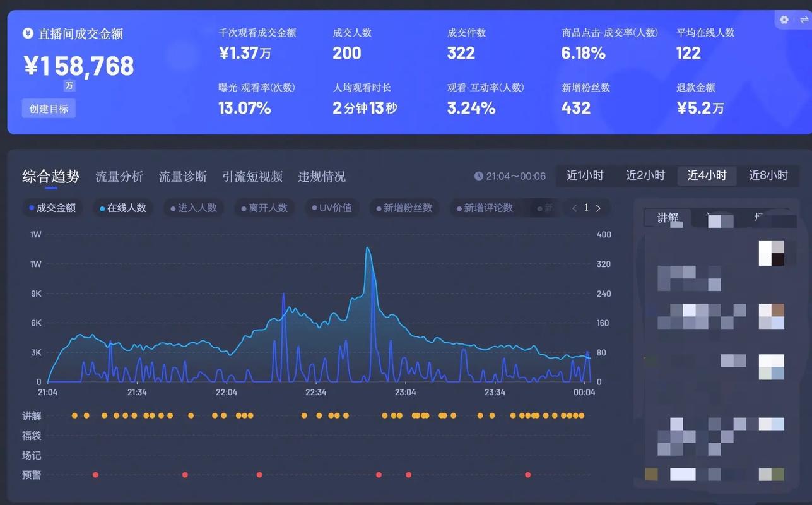
Task: Click the top product thumbnail in the right panel
Action: (771, 251)
